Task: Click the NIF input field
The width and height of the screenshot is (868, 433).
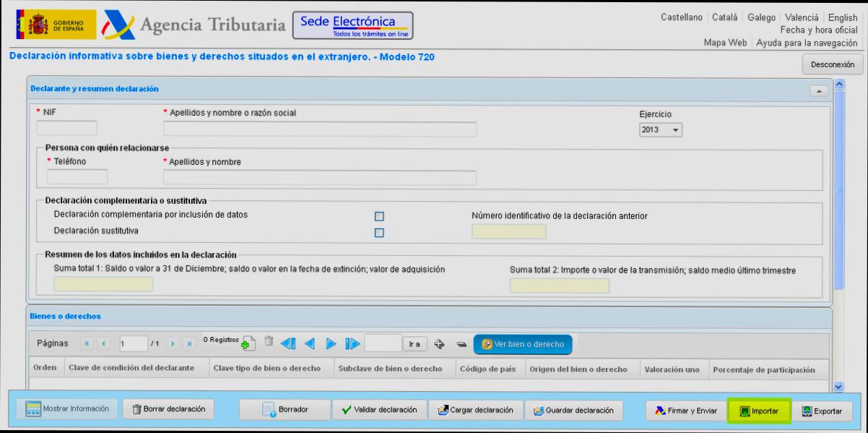Action: point(66,129)
